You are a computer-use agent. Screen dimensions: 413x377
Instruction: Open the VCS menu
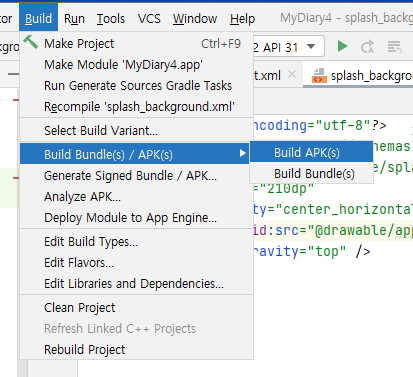149,18
